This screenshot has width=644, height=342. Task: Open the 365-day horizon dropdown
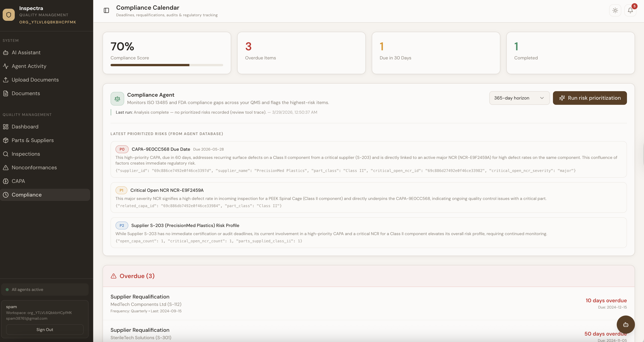tap(519, 98)
